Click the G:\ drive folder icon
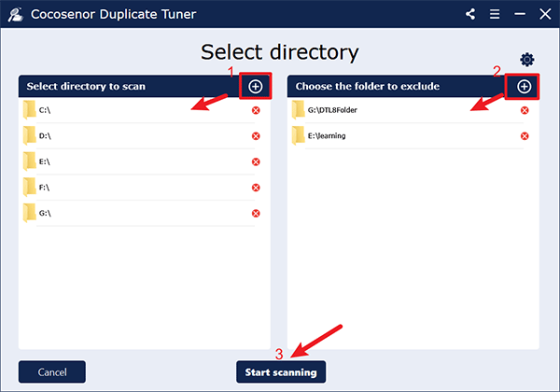Image resolution: width=560 pixels, height=392 pixels. (x=29, y=213)
